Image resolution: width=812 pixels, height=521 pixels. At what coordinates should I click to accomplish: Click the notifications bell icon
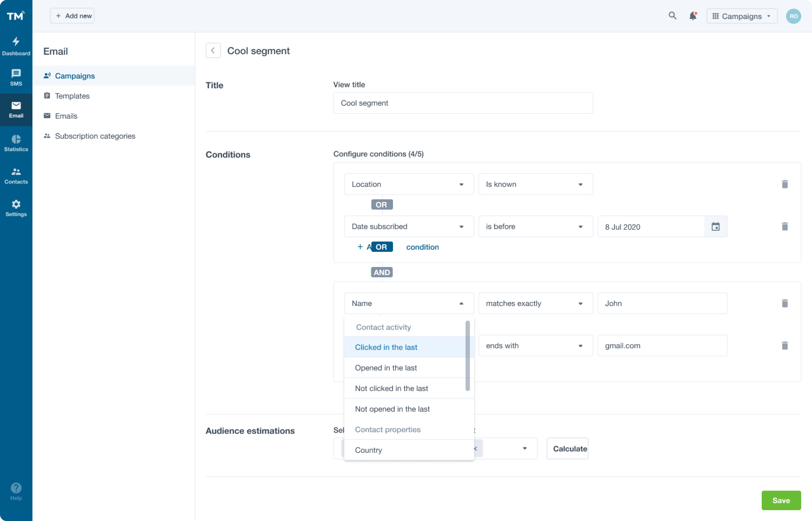(x=693, y=16)
